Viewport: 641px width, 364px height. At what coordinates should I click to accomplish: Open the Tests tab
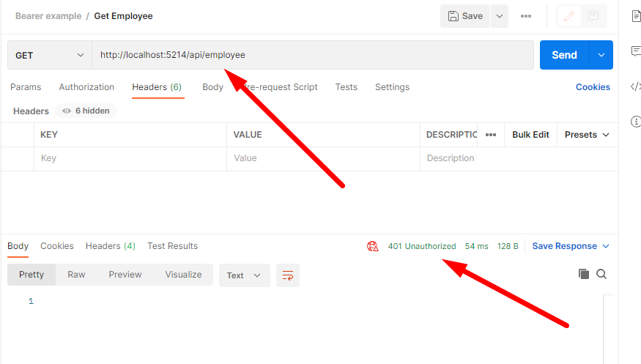click(346, 87)
